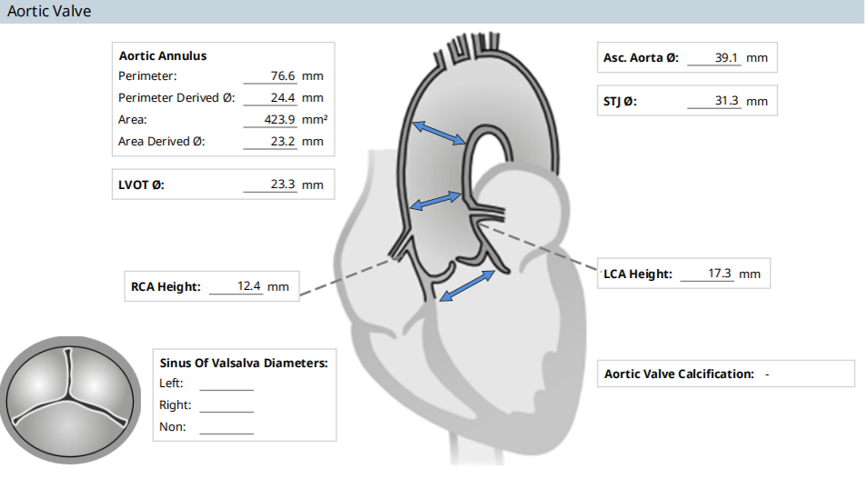The width and height of the screenshot is (868, 479).
Task: Click the LCA Height: label
Action: [638, 274]
